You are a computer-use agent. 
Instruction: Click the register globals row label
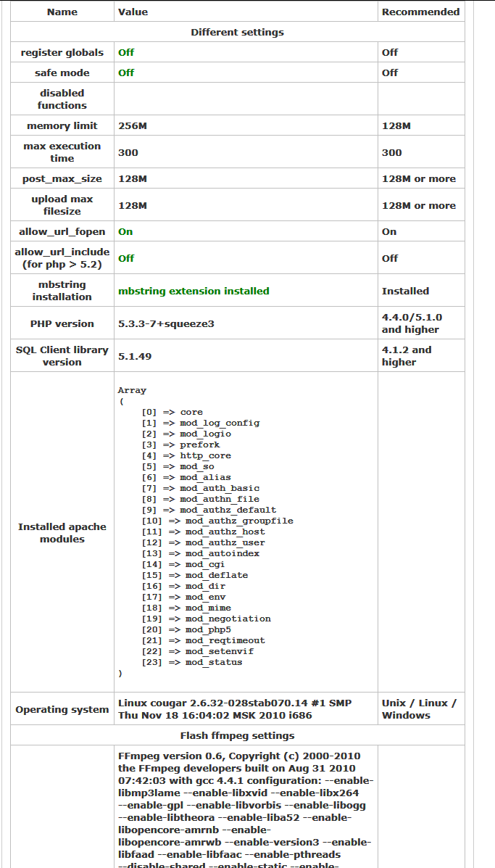click(x=62, y=52)
